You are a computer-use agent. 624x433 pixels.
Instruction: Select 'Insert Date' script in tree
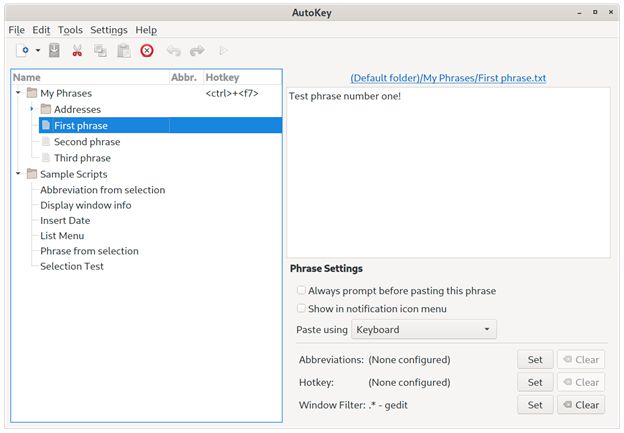(x=65, y=220)
